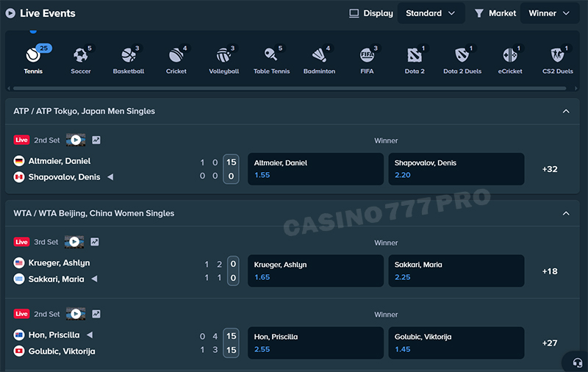Select the Soccer sport icon
The height and width of the screenshot is (372, 588).
81,56
